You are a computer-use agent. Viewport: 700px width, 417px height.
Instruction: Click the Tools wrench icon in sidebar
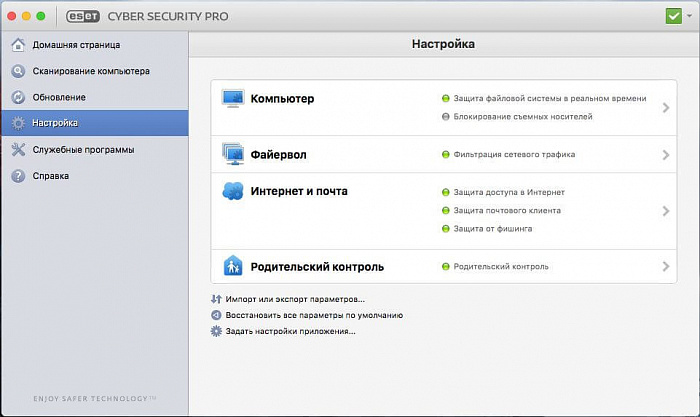click(x=18, y=149)
